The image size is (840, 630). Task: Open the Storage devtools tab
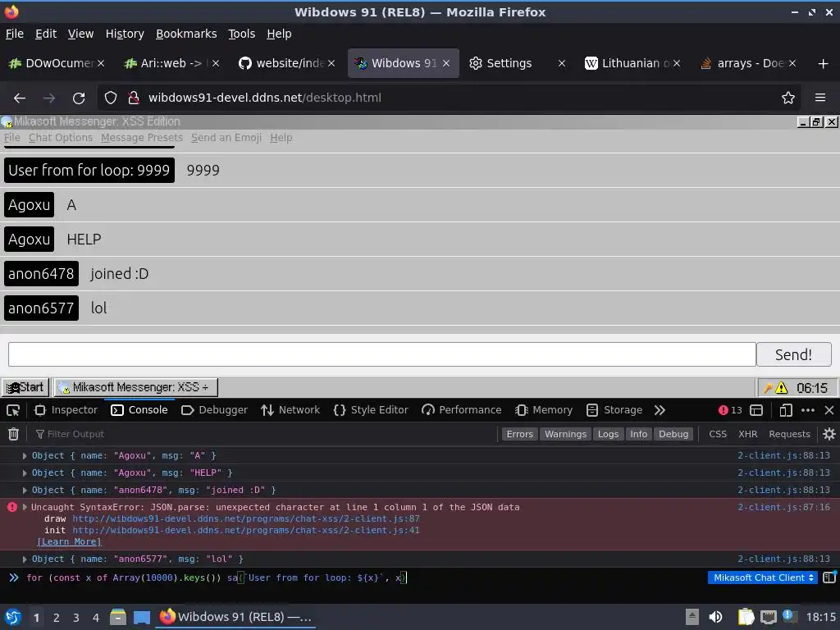[614, 410]
